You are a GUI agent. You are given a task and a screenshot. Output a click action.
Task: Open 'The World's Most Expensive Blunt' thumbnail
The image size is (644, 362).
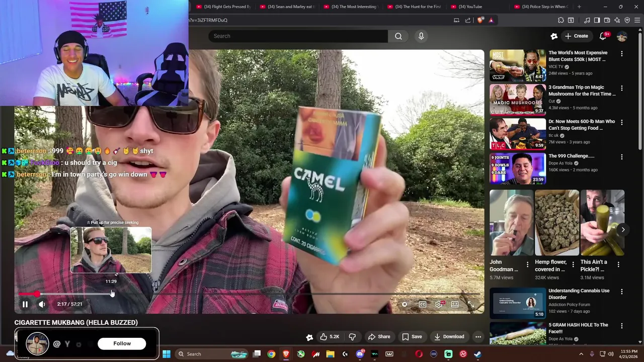point(518,65)
